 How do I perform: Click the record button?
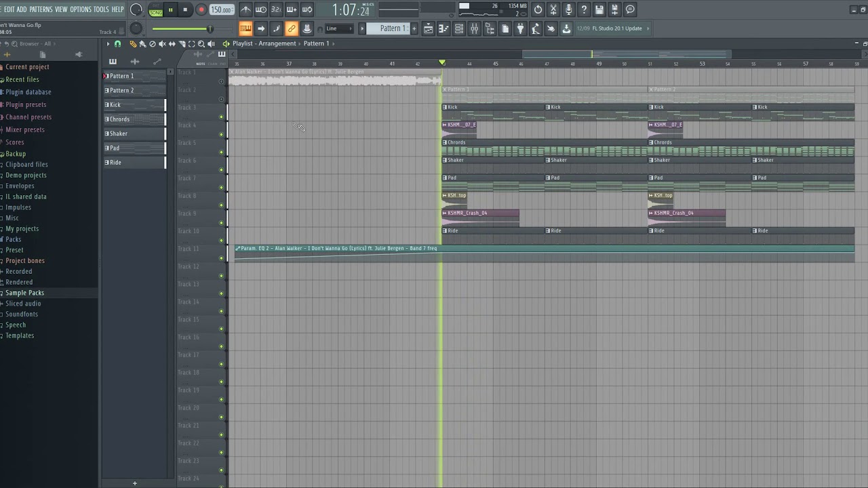tap(201, 9)
